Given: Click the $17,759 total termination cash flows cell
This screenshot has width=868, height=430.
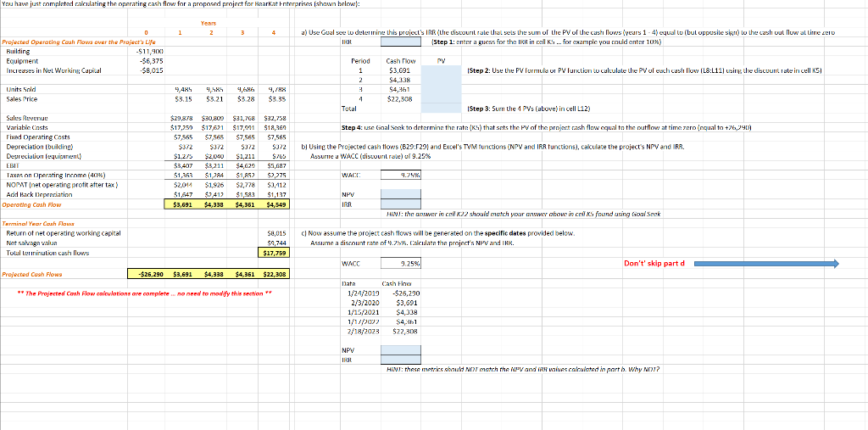Looking at the screenshot, I should [273, 253].
